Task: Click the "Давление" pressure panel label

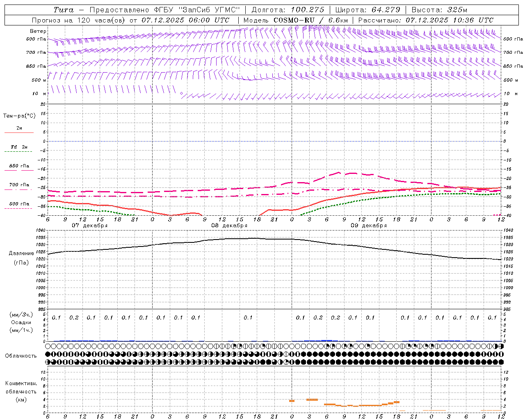Action: point(21,253)
